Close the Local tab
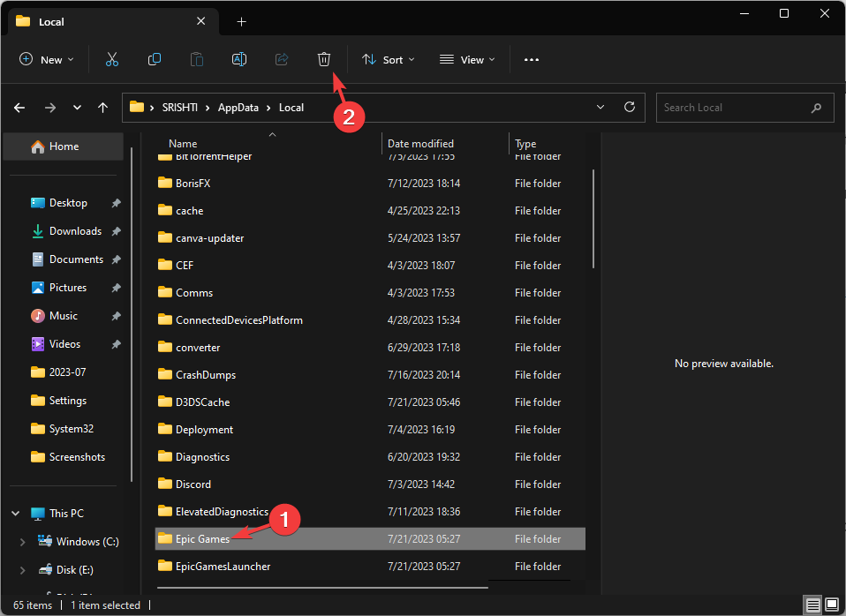 pyautogui.click(x=200, y=21)
